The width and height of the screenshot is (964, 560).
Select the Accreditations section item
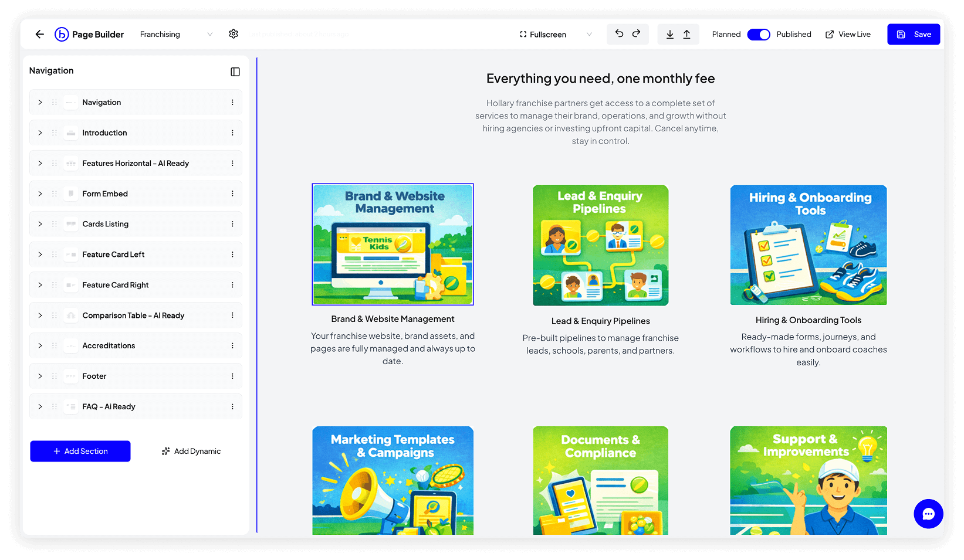pyautogui.click(x=109, y=346)
